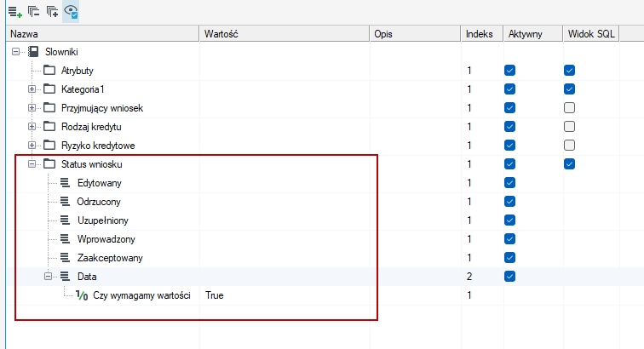Click the boolean 1/0 icon of Czy wymagamy wartości

point(82,295)
